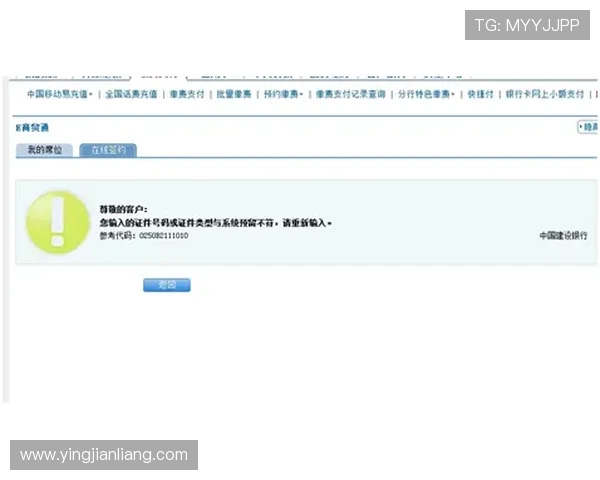Select the 批量缴费 menu item
600x480 pixels.
(234, 94)
